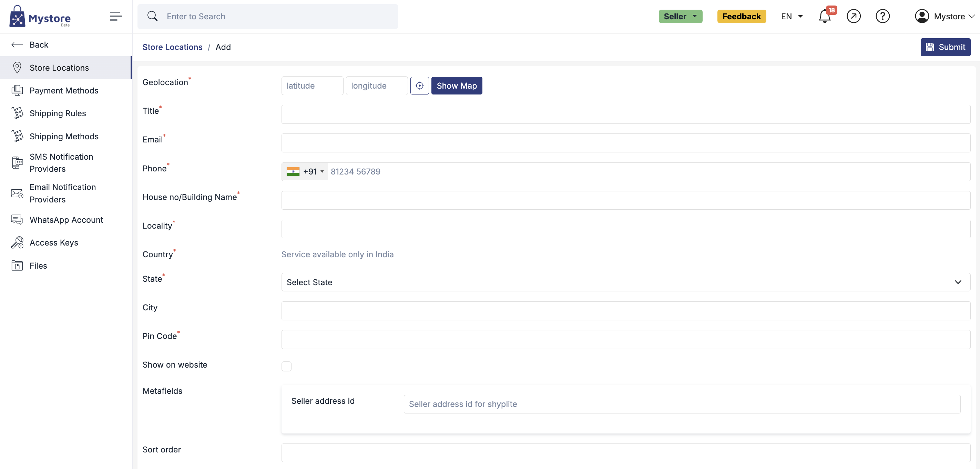980x469 pixels.
Task: Click the search magnifier icon
Action: 153,16
